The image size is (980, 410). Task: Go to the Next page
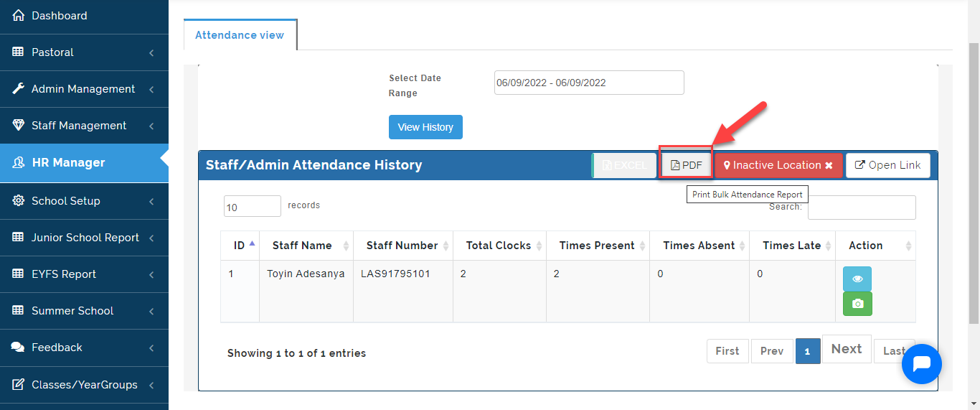point(847,349)
